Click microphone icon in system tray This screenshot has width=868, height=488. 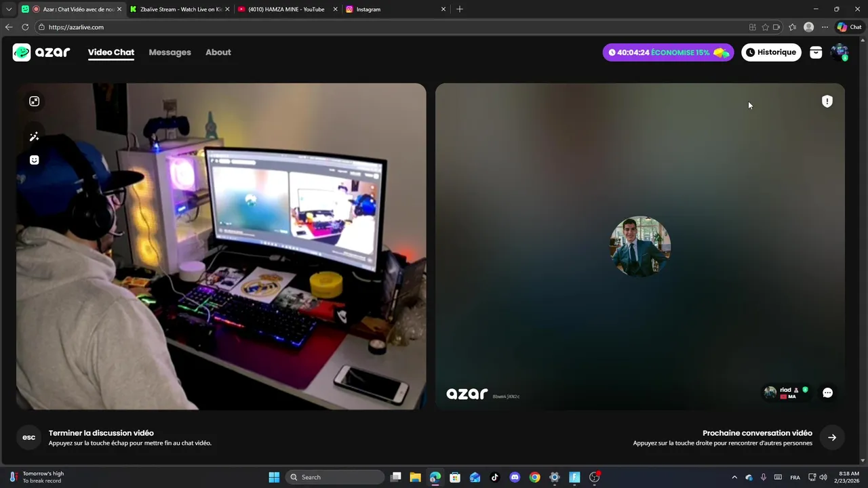point(764,477)
